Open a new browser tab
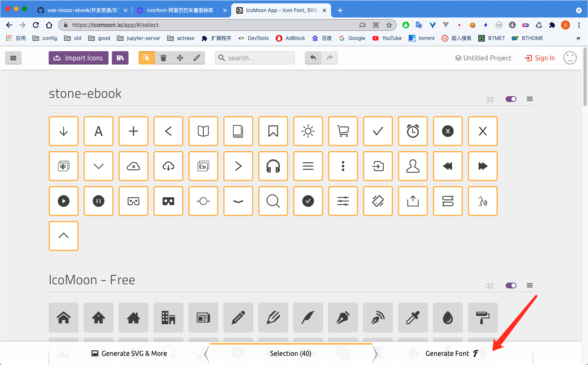This screenshot has height=365, width=588. [x=340, y=10]
